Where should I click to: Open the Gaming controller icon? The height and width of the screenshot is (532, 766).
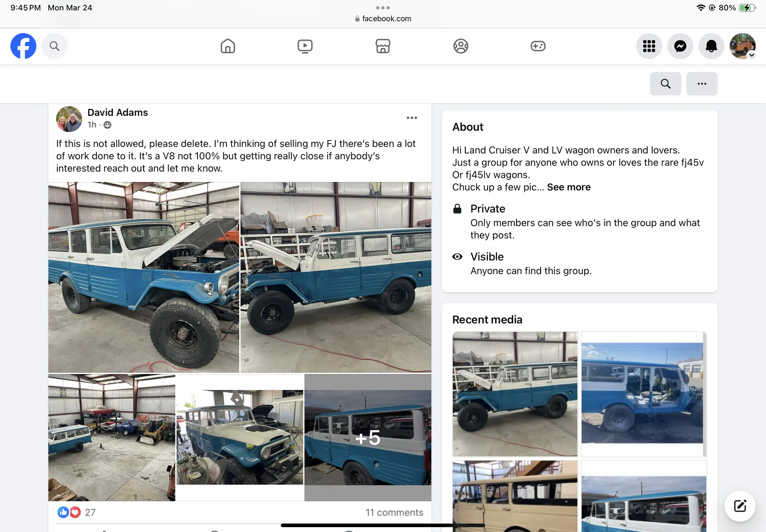click(538, 46)
